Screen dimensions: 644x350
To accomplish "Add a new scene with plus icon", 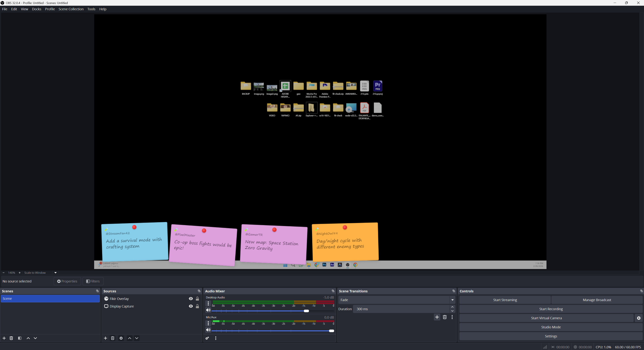I will pos(4,338).
